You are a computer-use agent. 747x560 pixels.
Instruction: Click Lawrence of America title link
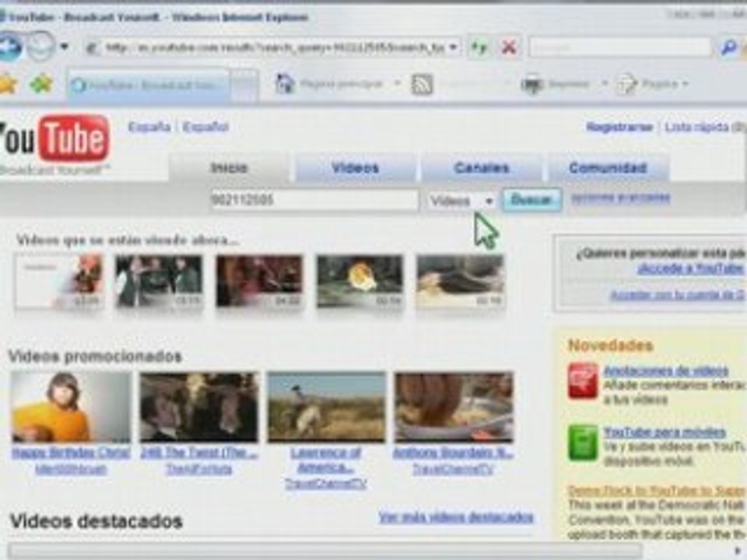pos(326,460)
